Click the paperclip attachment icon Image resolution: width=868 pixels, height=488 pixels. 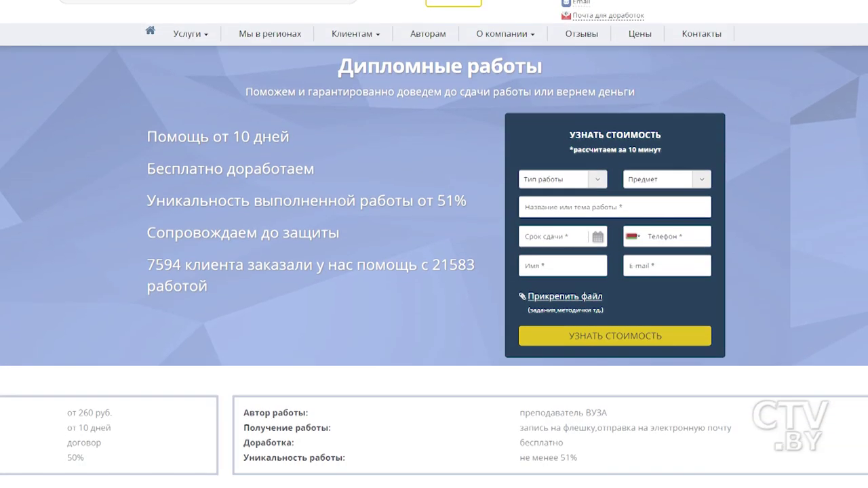click(x=522, y=296)
